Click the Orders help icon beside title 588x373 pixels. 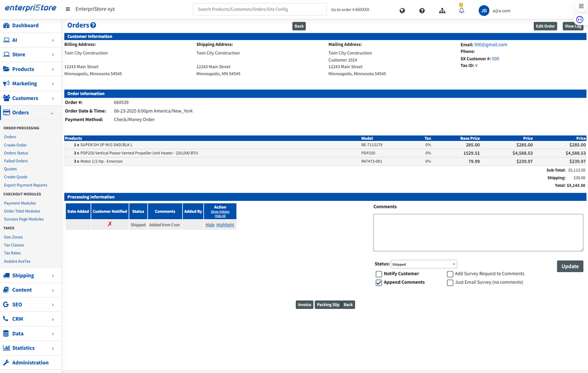(93, 26)
